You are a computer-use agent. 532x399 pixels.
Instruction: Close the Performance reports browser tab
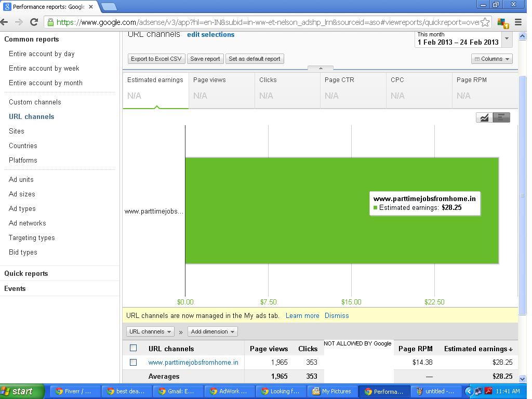point(90,6)
